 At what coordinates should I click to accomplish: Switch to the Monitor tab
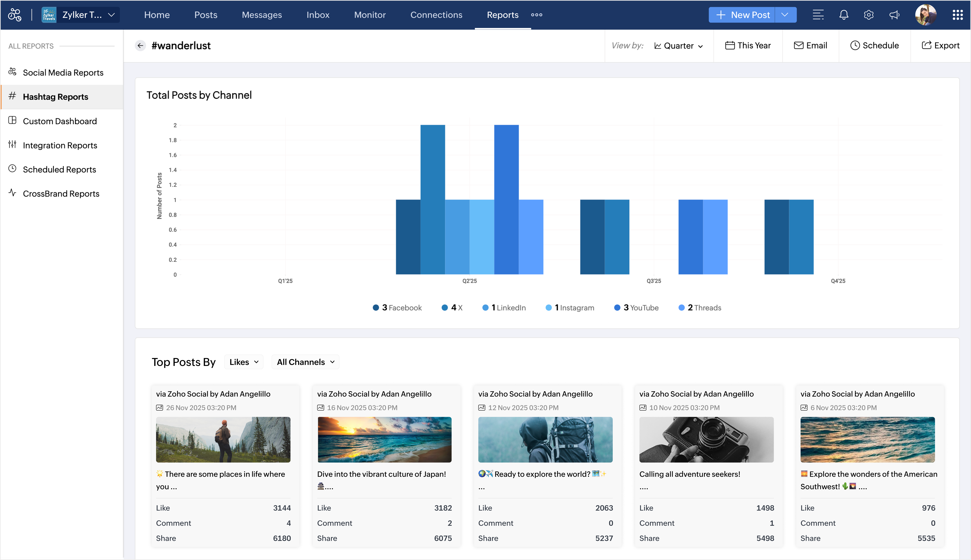pyautogui.click(x=370, y=15)
